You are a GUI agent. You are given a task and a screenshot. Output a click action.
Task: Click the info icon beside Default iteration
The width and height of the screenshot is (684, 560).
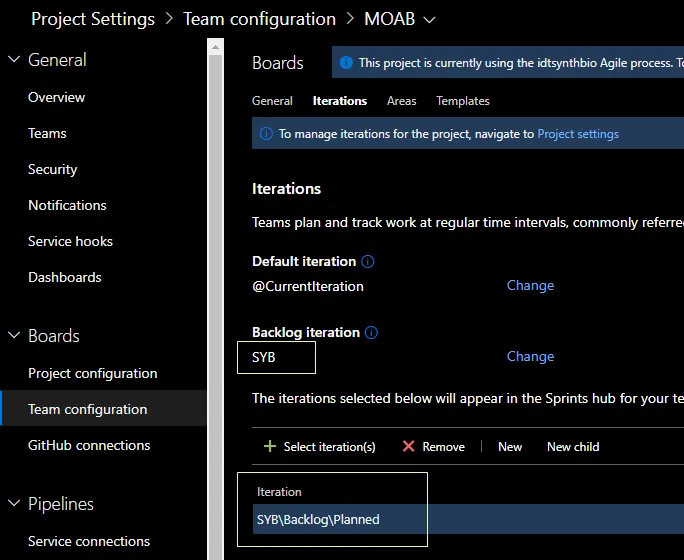(x=367, y=262)
